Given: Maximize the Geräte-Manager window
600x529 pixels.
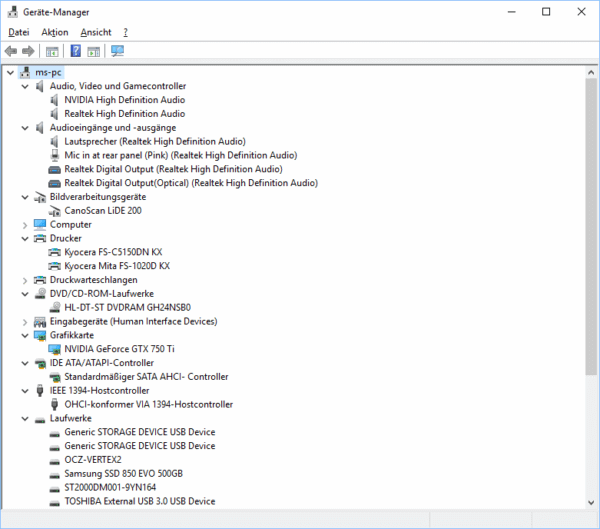Looking at the screenshot, I should coord(546,12).
